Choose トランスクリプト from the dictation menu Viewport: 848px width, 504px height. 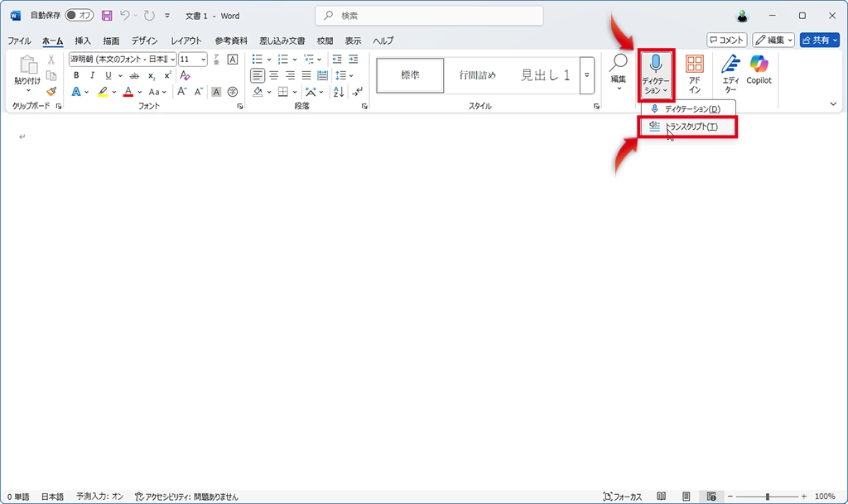[687, 127]
